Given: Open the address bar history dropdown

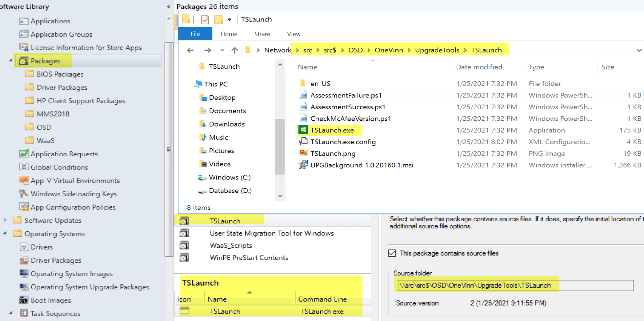Looking at the screenshot, I should tap(639, 50).
